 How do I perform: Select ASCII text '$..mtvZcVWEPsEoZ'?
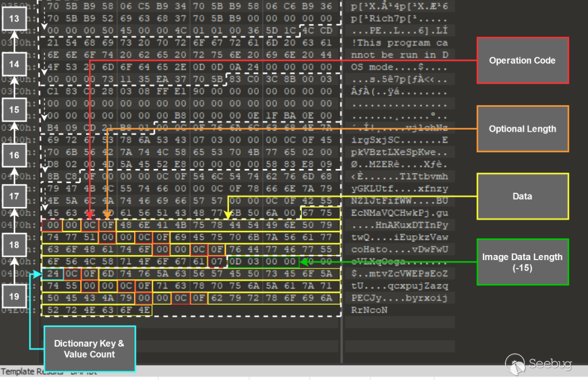tap(399, 274)
